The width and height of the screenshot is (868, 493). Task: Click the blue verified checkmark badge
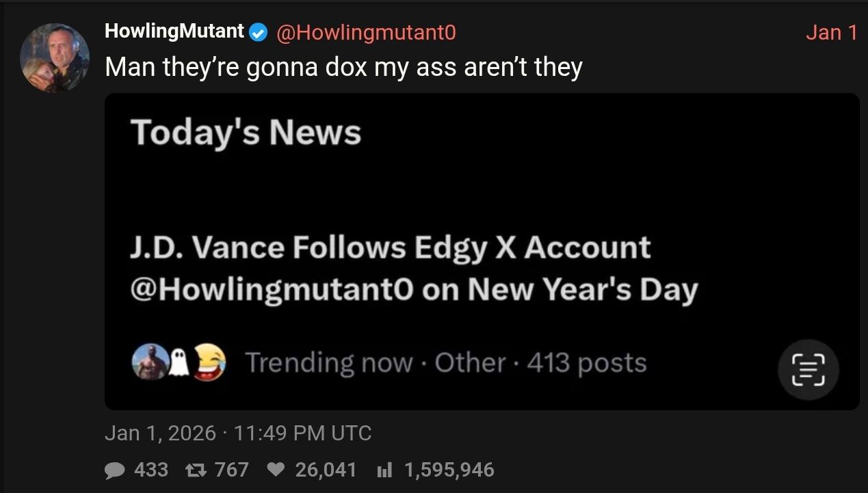258,32
